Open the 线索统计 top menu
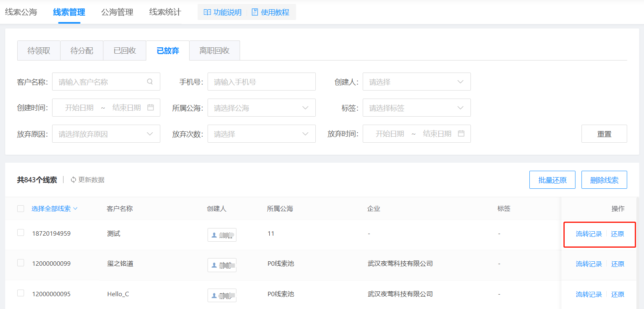 click(x=165, y=12)
